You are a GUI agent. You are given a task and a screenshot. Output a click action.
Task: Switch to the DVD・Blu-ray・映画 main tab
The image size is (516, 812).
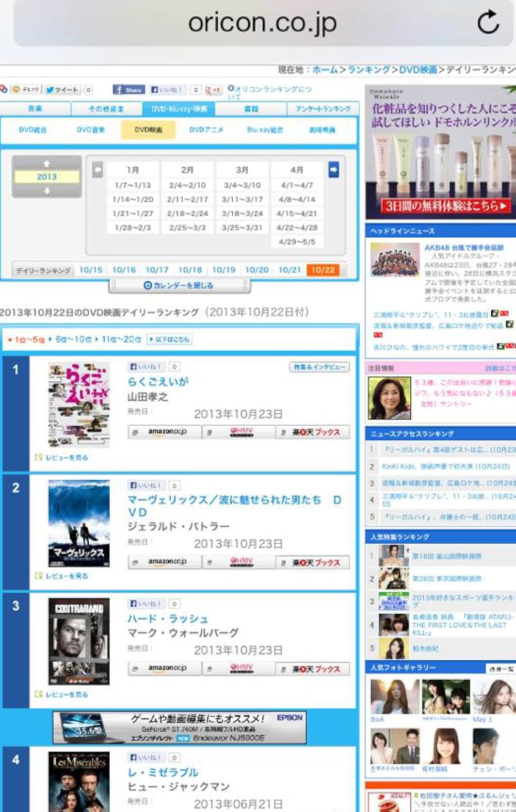click(179, 109)
